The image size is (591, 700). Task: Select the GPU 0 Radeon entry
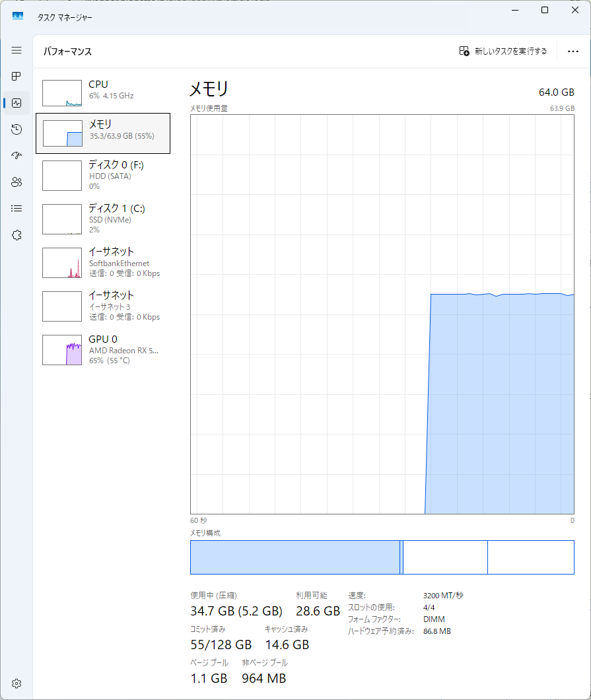tap(103, 350)
